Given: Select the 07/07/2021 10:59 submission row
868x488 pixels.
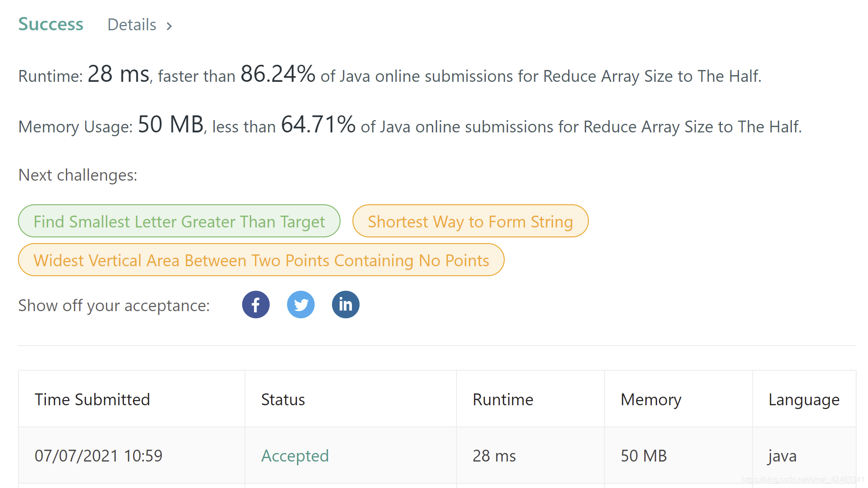Looking at the screenshot, I should (98, 456).
